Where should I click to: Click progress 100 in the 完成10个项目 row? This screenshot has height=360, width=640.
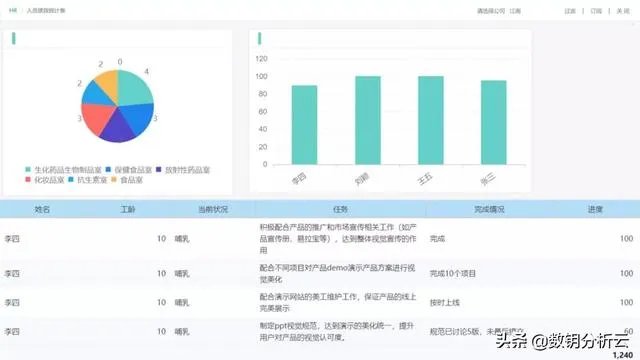(626, 273)
